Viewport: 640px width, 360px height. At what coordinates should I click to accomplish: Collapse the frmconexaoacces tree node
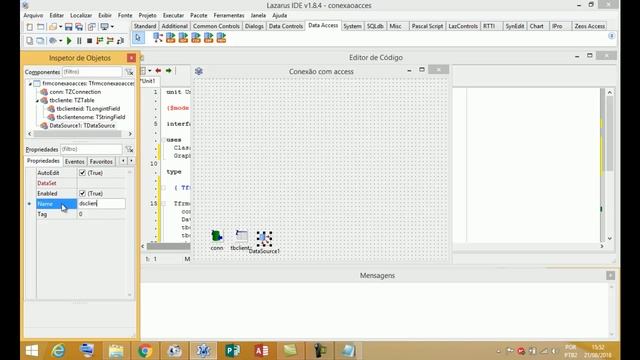point(30,84)
